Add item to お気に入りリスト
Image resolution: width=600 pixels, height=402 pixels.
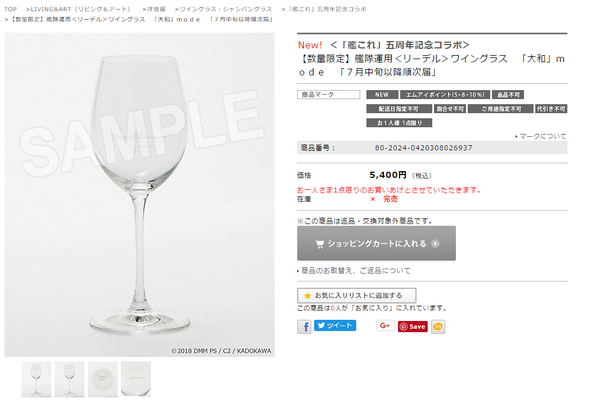357,296
